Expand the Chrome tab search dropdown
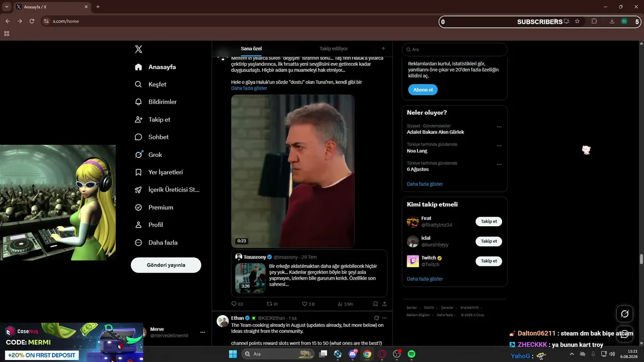The image size is (644, 362). coord(7,7)
